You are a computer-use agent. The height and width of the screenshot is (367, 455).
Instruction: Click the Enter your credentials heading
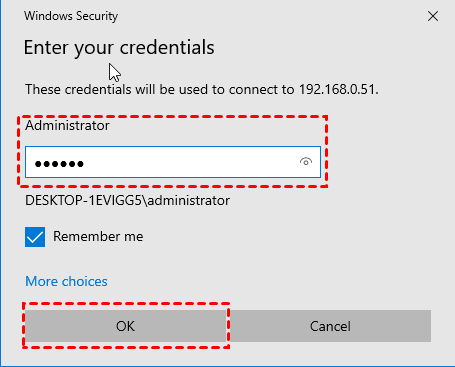[x=119, y=48]
